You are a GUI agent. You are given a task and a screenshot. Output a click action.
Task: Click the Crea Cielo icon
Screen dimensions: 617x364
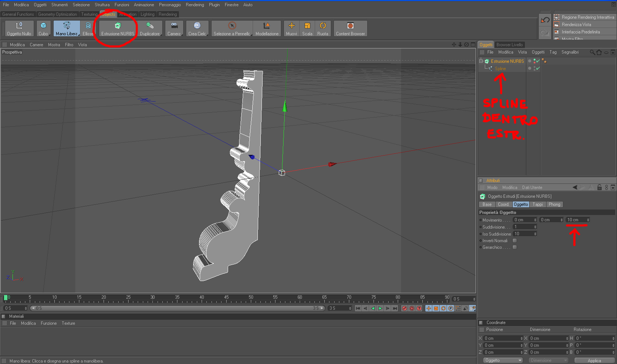coord(197,28)
